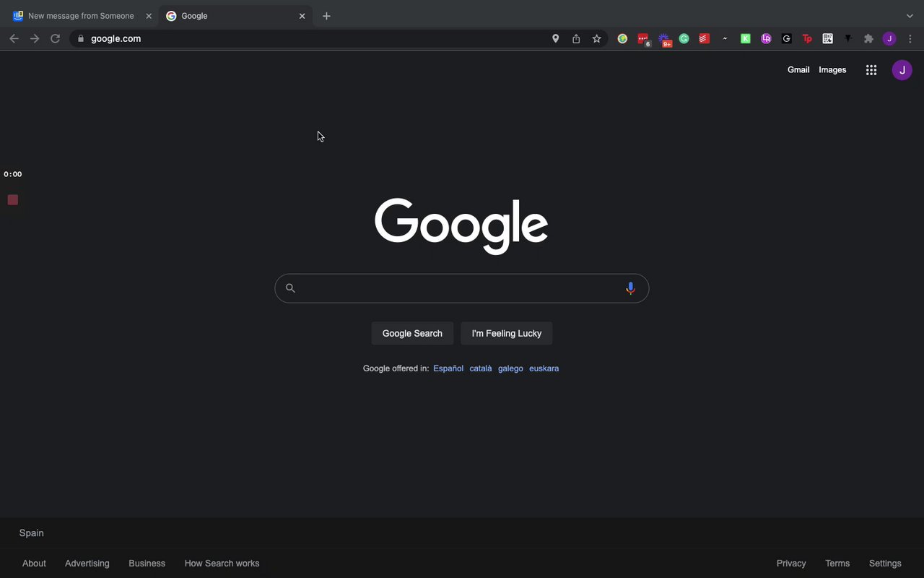Open the Terms footer link

pyautogui.click(x=837, y=564)
